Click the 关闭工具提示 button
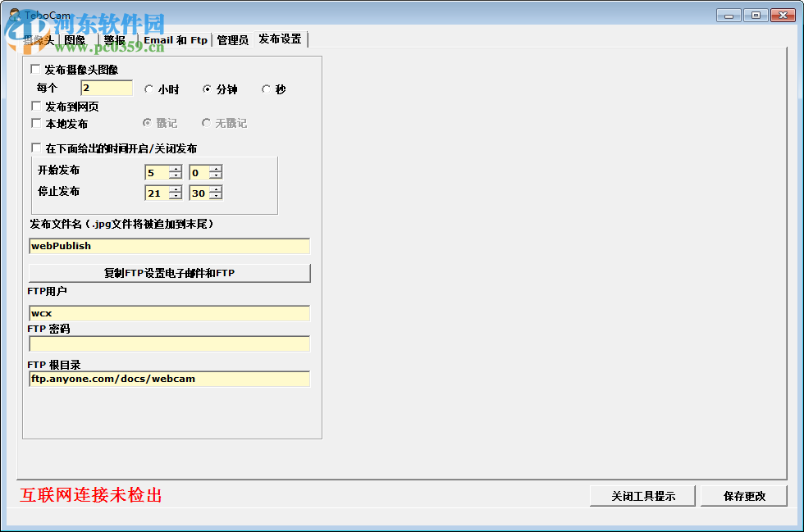The height and width of the screenshot is (532, 804). click(643, 496)
